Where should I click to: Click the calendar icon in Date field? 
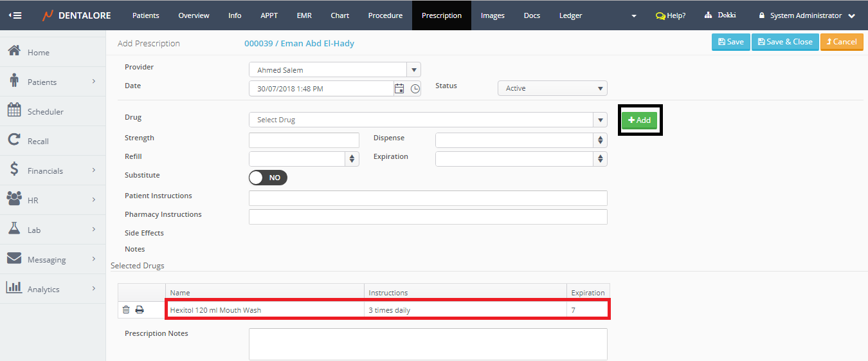click(x=399, y=89)
